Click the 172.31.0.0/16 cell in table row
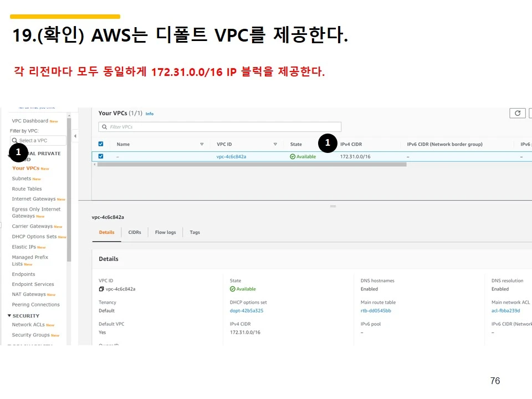The height and width of the screenshot is (399, 532). click(x=355, y=156)
